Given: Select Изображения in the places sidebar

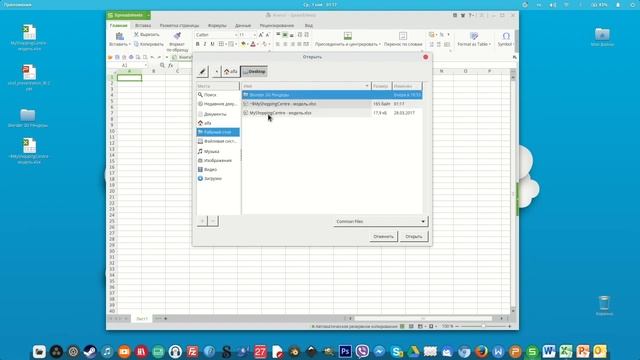Looking at the screenshot, I should tap(218, 160).
